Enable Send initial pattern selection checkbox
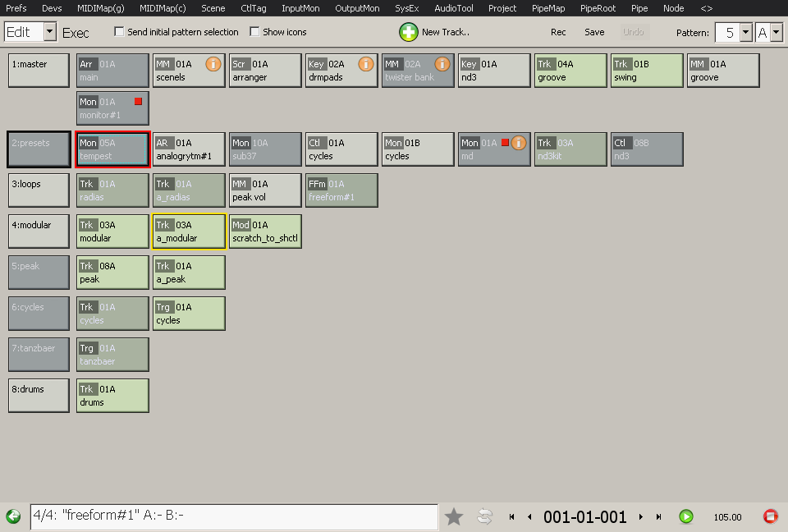The image size is (788, 532). (x=120, y=32)
